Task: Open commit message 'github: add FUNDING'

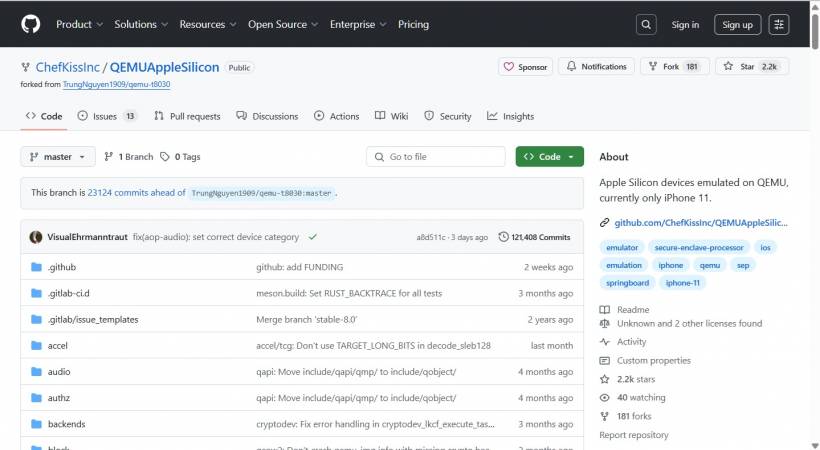Action: tap(300, 267)
